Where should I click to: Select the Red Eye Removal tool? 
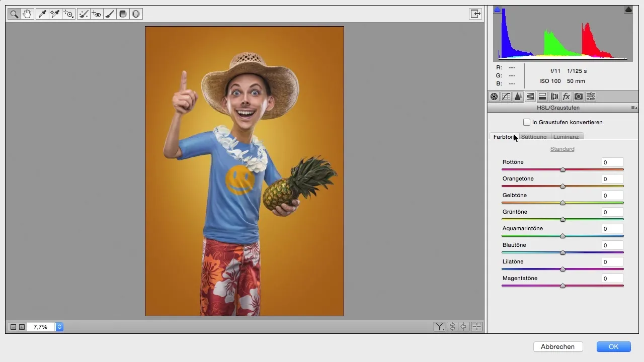tap(97, 14)
